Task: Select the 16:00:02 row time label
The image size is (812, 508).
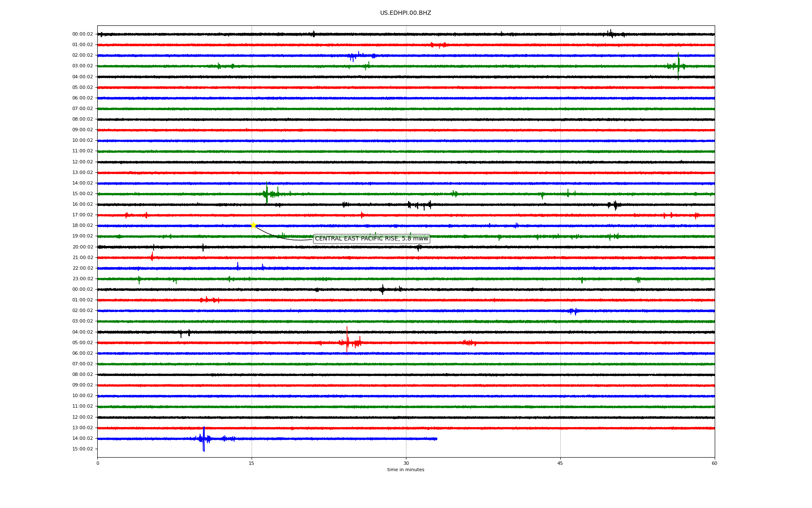Action: (82, 204)
